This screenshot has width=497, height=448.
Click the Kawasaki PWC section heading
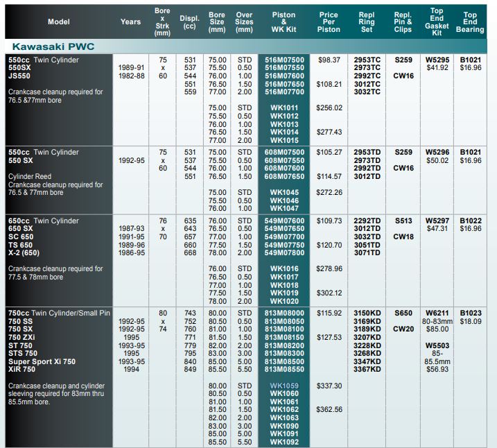[53, 46]
